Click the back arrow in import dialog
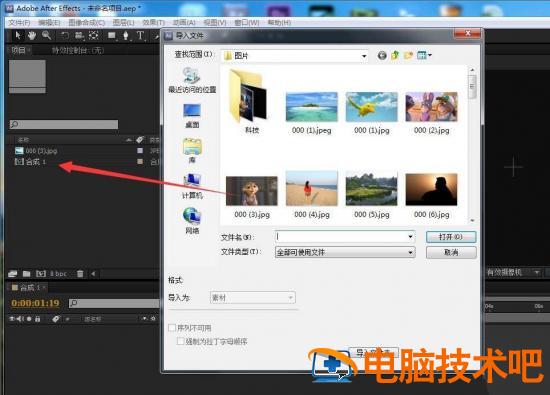The image size is (550, 395). click(382, 55)
